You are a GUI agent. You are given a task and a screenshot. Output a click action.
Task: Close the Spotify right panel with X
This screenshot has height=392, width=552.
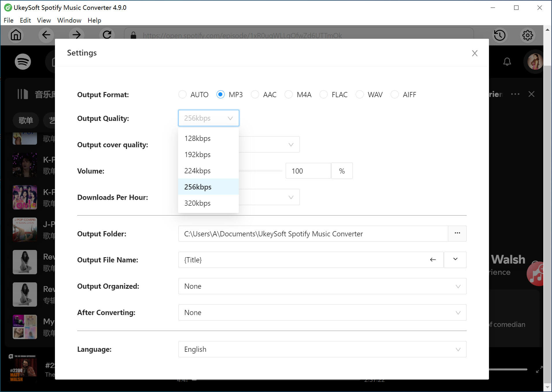(x=531, y=94)
